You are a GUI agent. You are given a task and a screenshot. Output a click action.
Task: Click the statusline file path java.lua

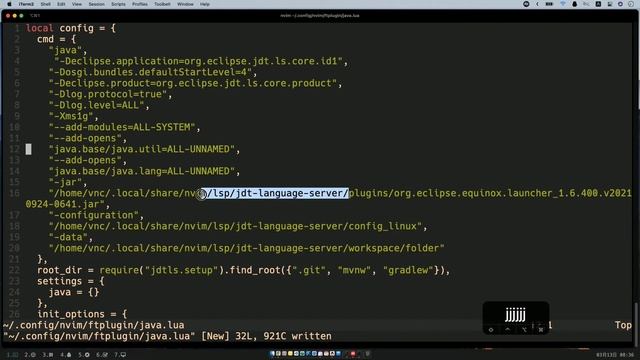click(x=93, y=325)
